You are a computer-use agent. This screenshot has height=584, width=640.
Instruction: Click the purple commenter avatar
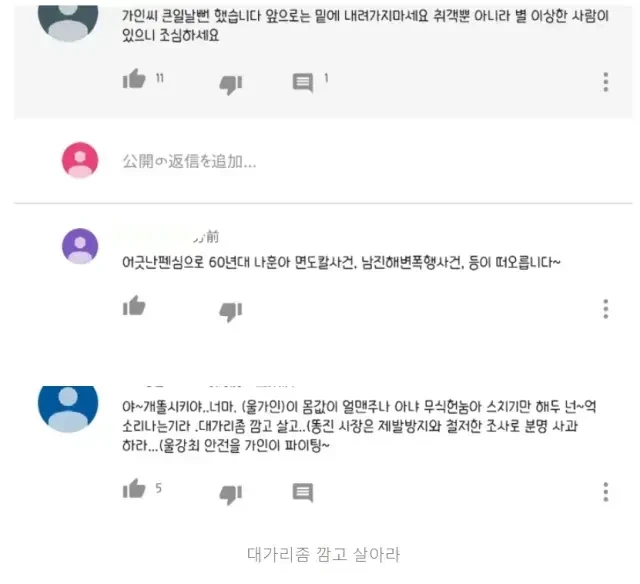[x=80, y=246]
